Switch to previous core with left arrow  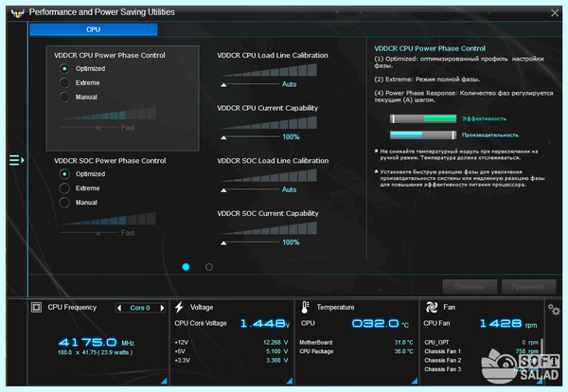(x=119, y=308)
